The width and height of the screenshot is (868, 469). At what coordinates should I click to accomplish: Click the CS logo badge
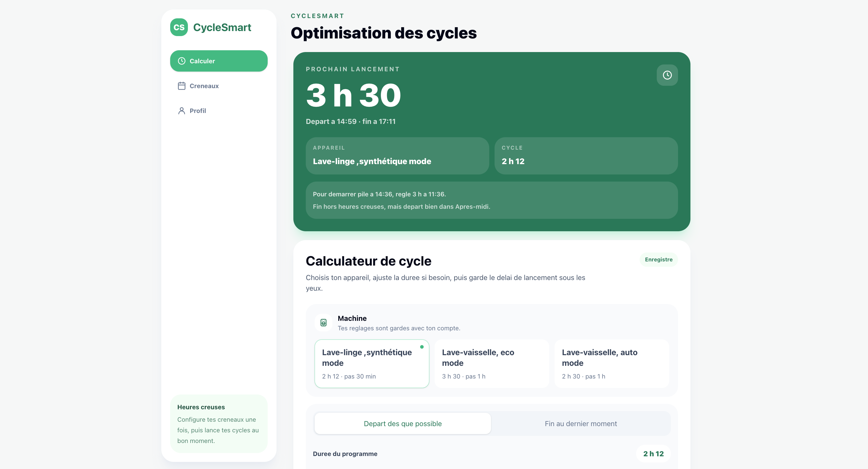179,27
